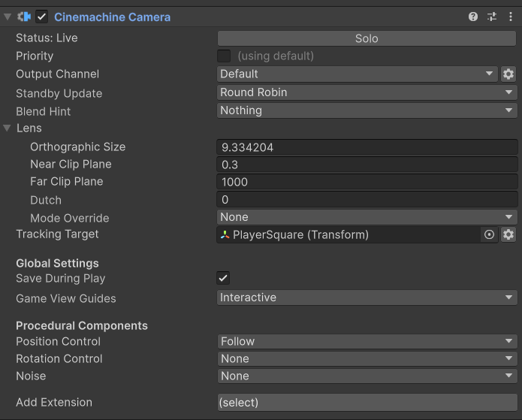
Task: Click the Status: Live text
Action: [47, 38]
